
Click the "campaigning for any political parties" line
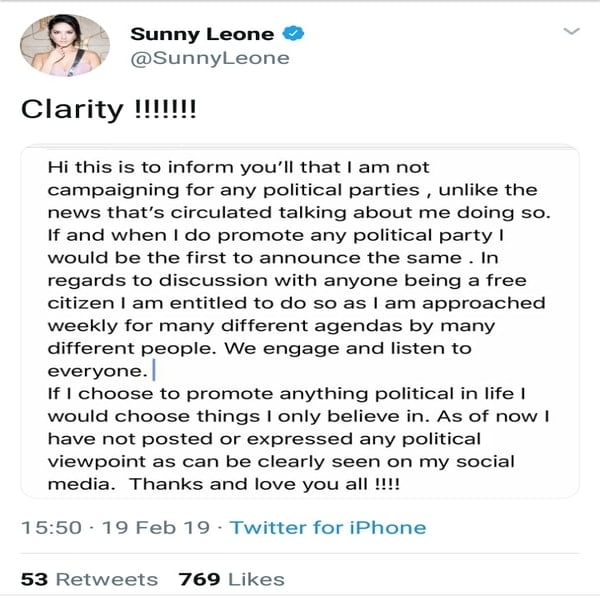pos(292,190)
